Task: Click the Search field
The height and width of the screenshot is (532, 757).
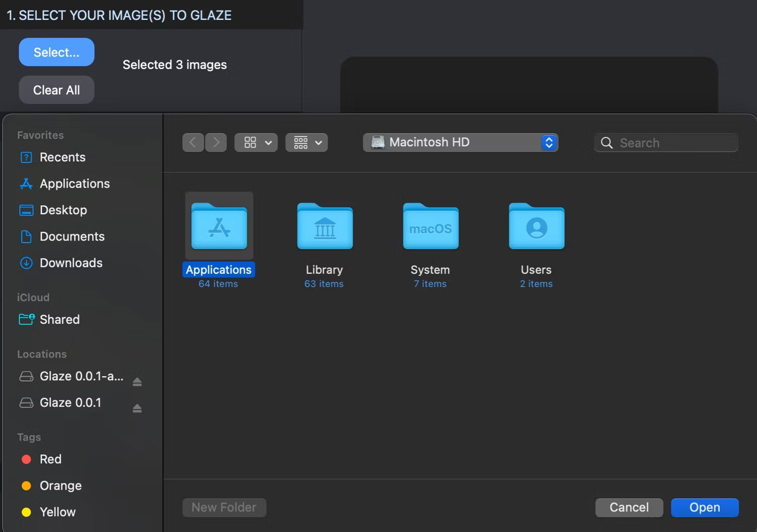Action: 666,143
